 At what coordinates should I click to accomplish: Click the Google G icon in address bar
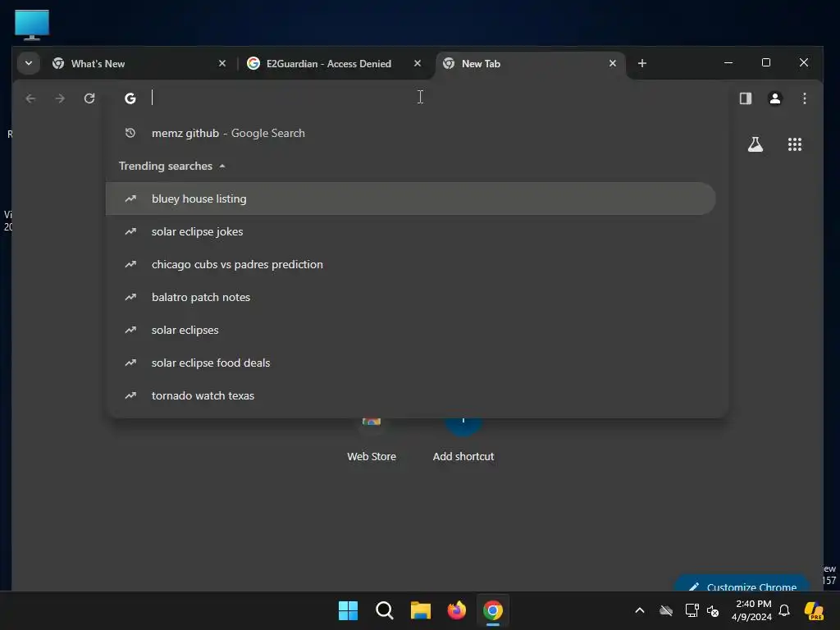coord(130,98)
